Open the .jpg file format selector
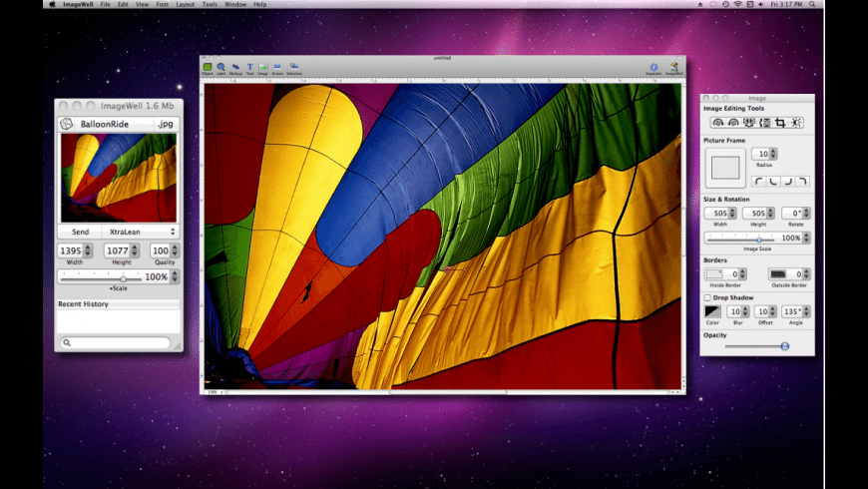 166,124
